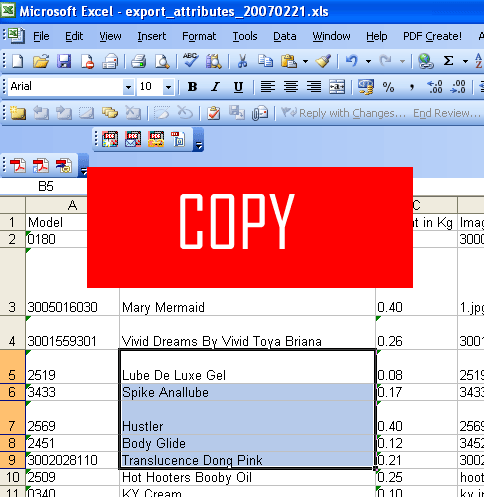
Task: Select row 10 header
Action: pos(13,477)
